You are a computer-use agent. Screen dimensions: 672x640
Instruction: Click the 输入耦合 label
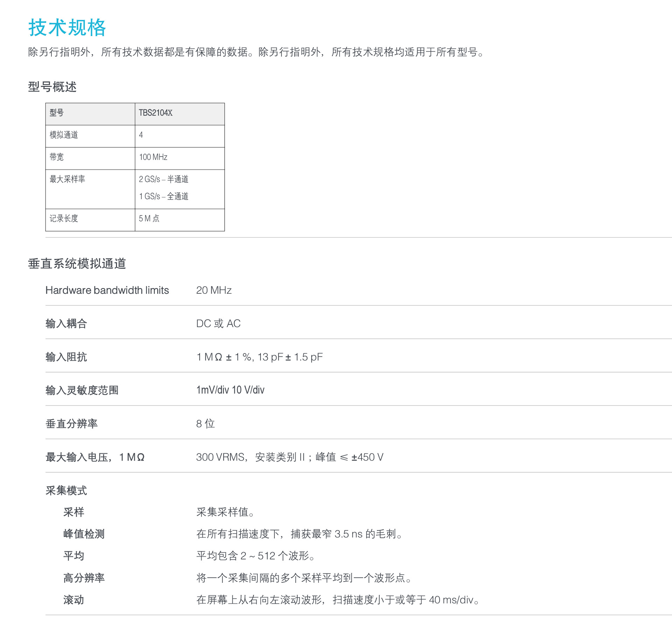(66, 324)
